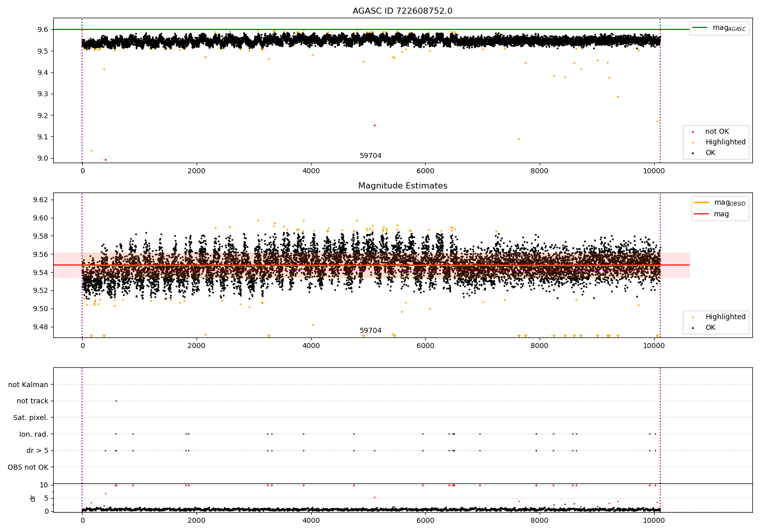Click the '10' y-tick in the bottom plot
This screenshot has width=760, height=532.
44,485
